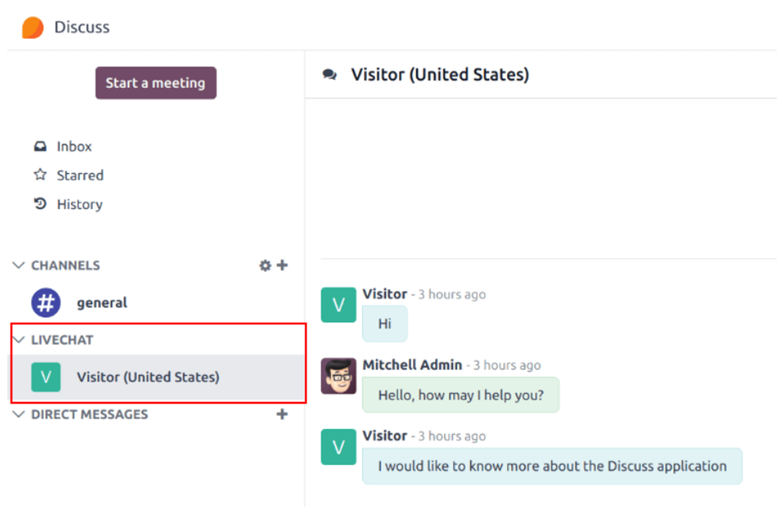Click the orange Discuss app logo
The image size is (780, 507).
point(33,27)
